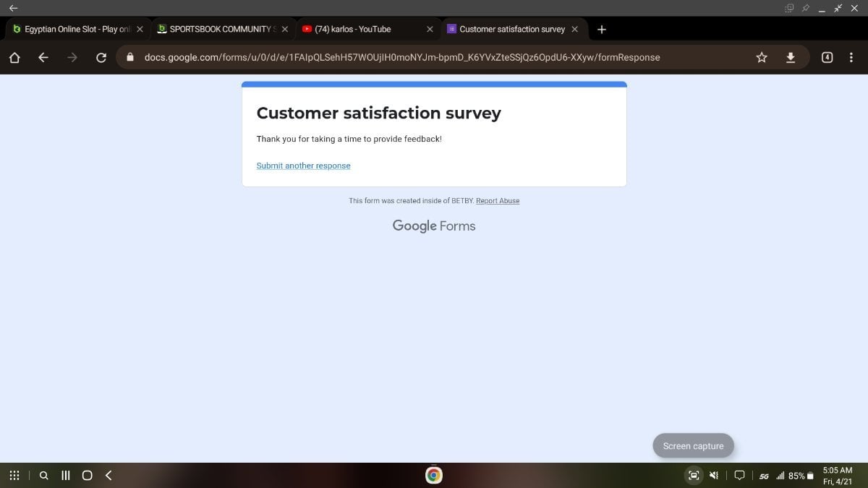Open the browser downloads icon
This screenshot has height=488, width=868.
[x=791, y=58]
